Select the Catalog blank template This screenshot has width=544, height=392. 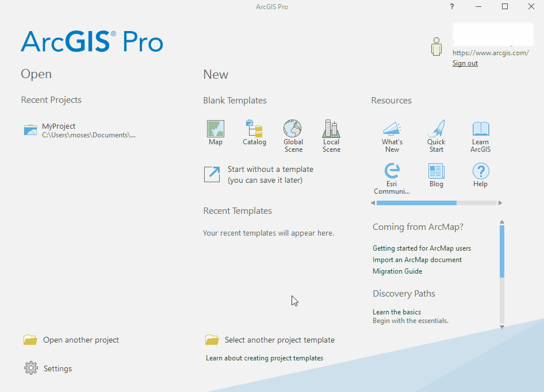(x=254, y=133)
